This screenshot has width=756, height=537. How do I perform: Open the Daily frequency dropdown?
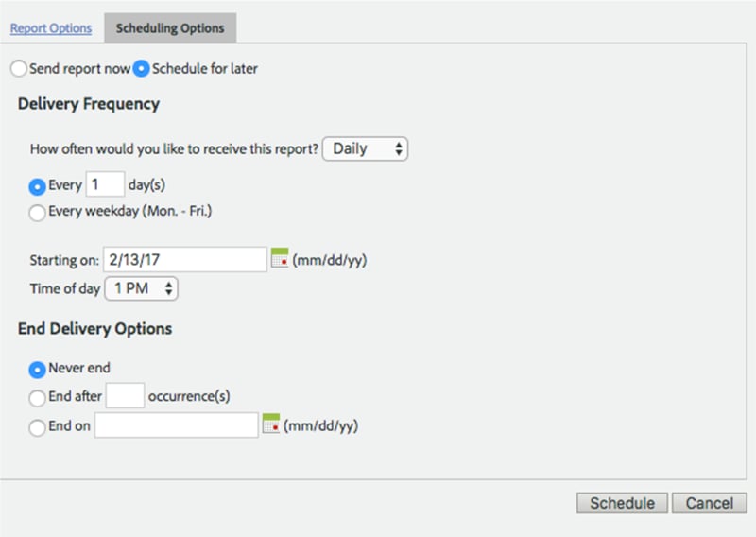[365, 148]
